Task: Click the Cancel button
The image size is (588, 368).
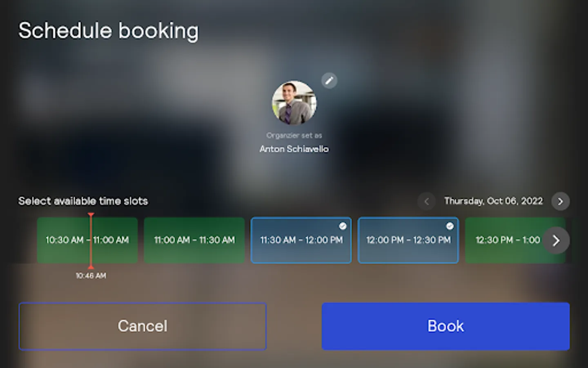Action: coord(143,326)
